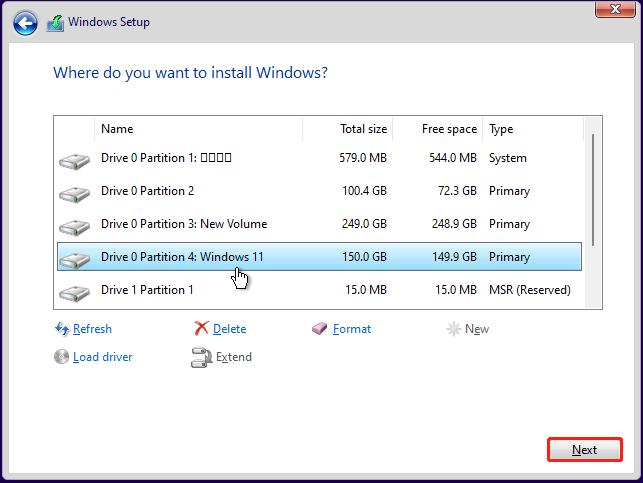Click drive icon for Drive 0 Partition 1
The image size is (643, 483).
tap(74, 161)
